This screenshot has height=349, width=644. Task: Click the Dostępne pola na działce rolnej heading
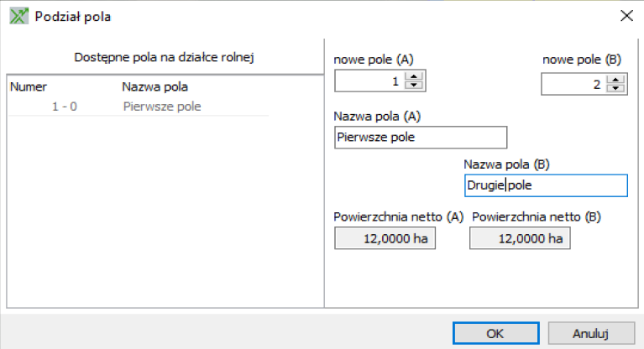coord(164,57)
